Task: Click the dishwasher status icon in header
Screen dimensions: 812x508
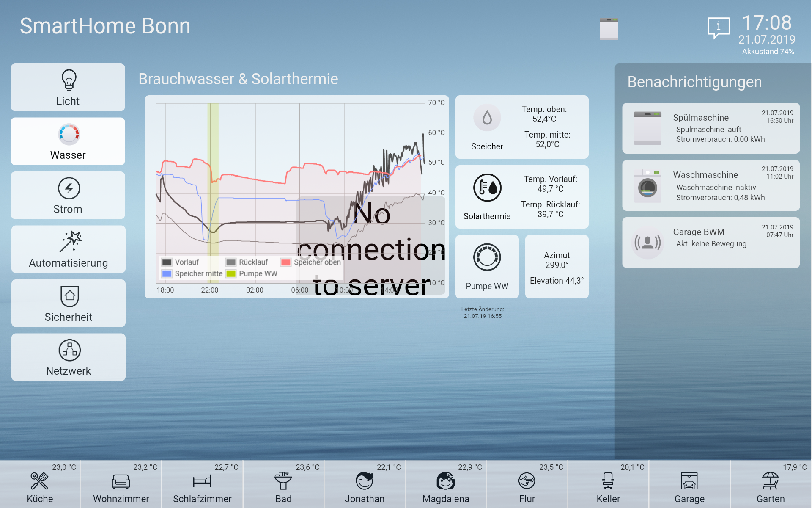Action: [609, 29]
